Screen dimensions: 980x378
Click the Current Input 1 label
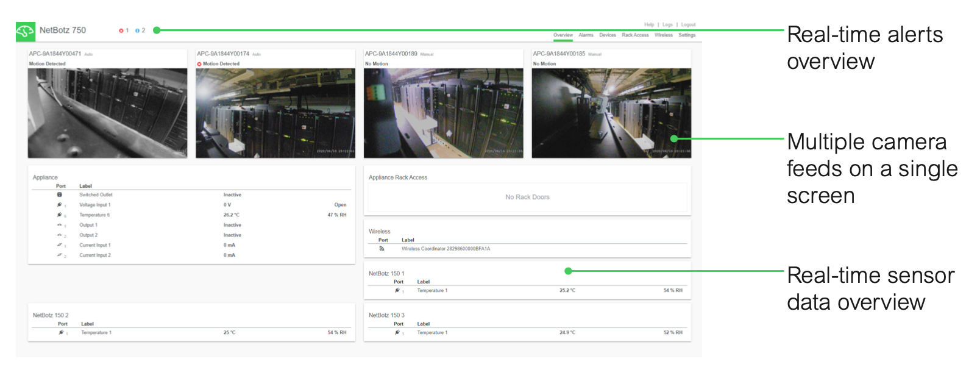(x=95, y=245)
